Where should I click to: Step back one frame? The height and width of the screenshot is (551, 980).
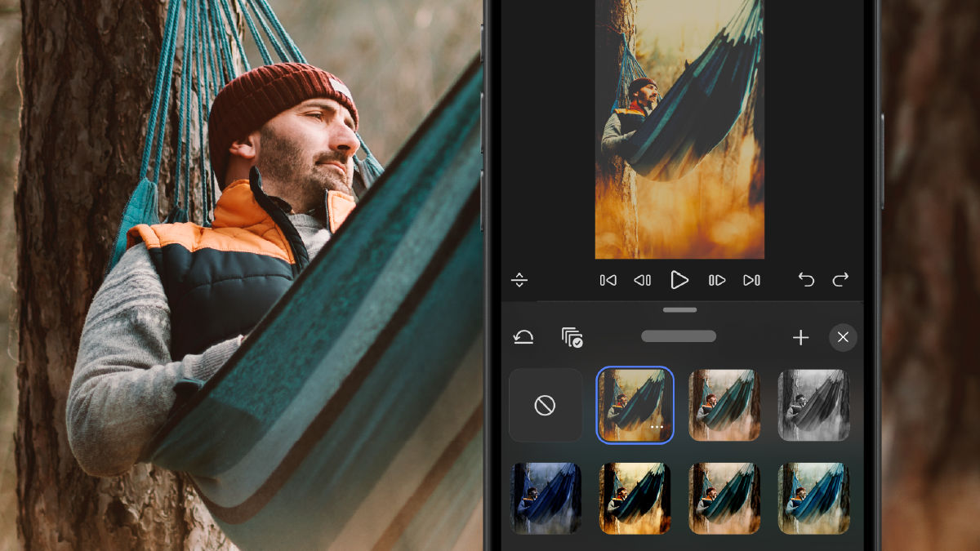pyautogui.click(x=643, y=280)
